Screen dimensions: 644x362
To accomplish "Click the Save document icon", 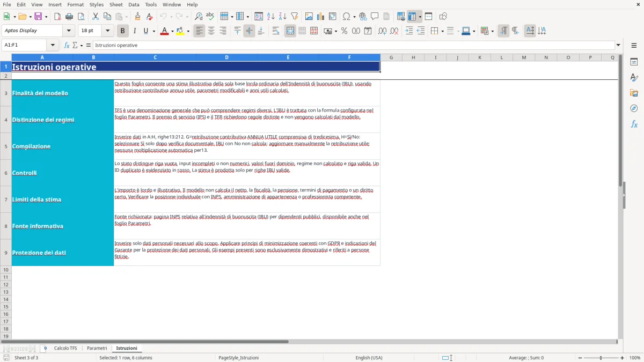I will (x=38, y=17).
